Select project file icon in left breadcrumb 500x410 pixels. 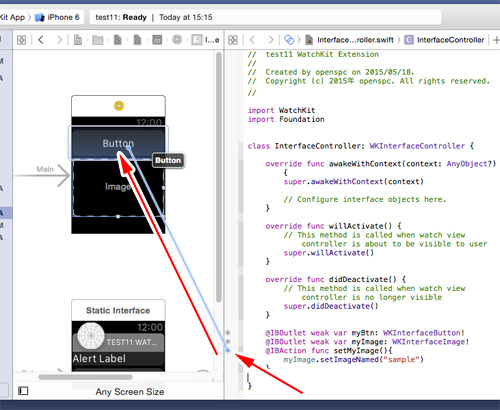pyautogui.click(x=78, y=40)
